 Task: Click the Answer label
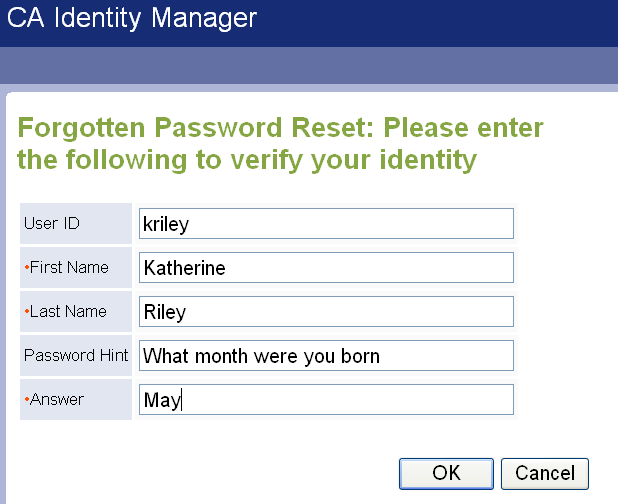57,399
